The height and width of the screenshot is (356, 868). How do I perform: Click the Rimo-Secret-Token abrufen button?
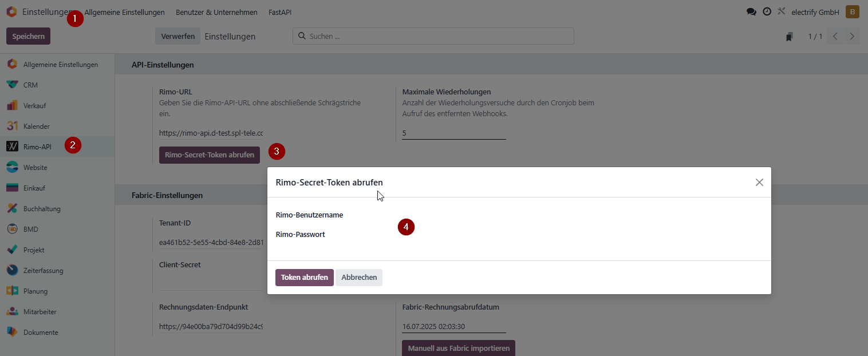[x=210, y=155]
